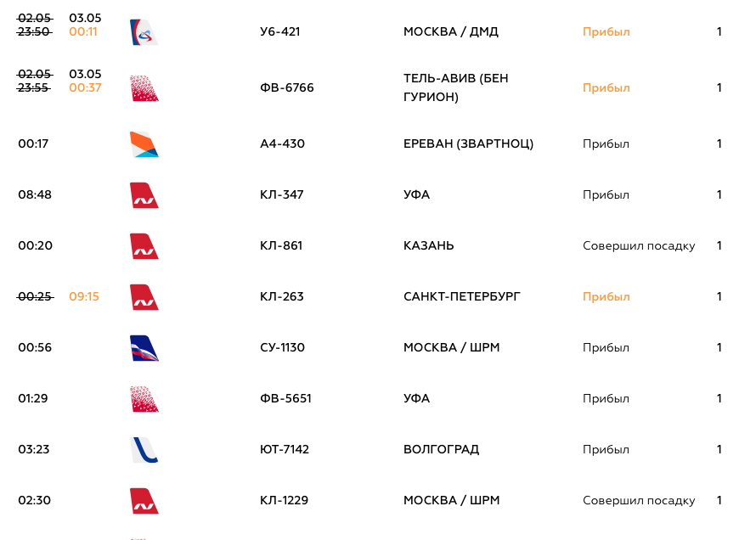Click the Rossiya tail icon for ФВ-5651
Image resolution: width=756 pixels, height=540 pixels.
144,399
